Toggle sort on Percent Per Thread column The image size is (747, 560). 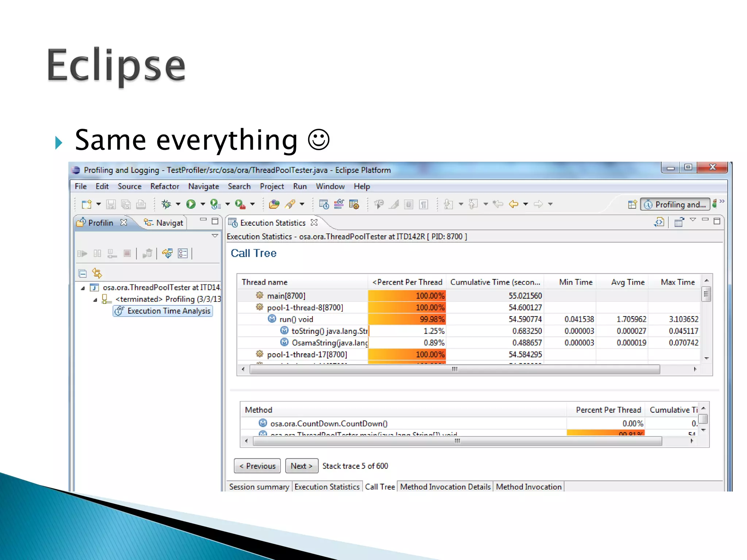click(407, 282)
